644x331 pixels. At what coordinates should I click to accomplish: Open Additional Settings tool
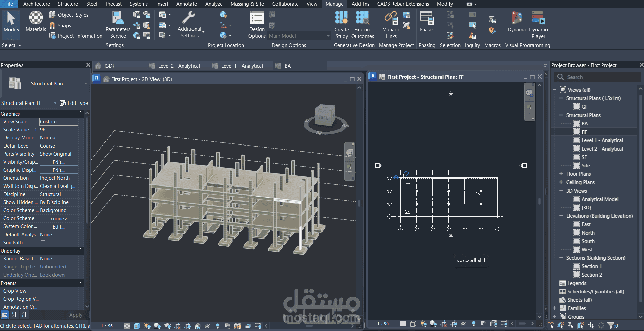(x=189, y=25)
